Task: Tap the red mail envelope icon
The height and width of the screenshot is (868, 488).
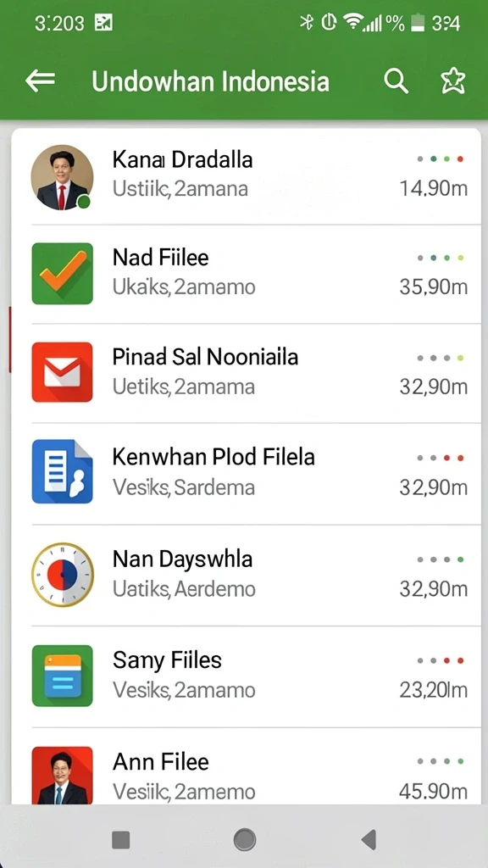Action: (x=62, y=372)
